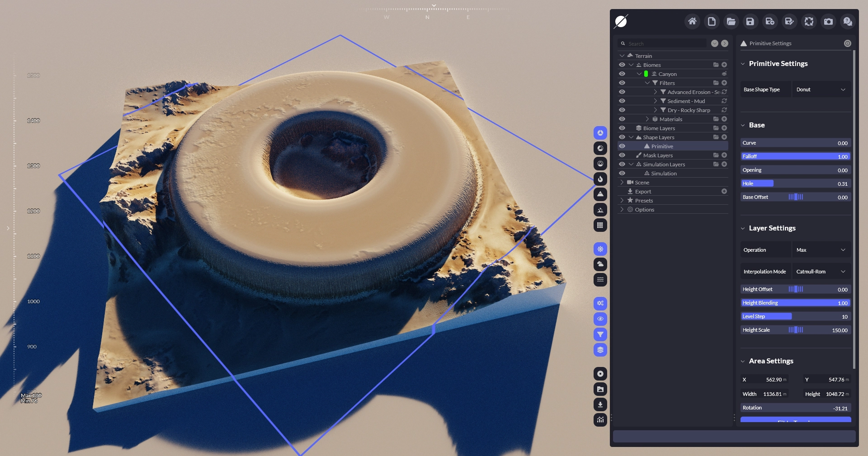Select Export in the terrain tree
Screen dimensions: 868x456
click(643, 192)
